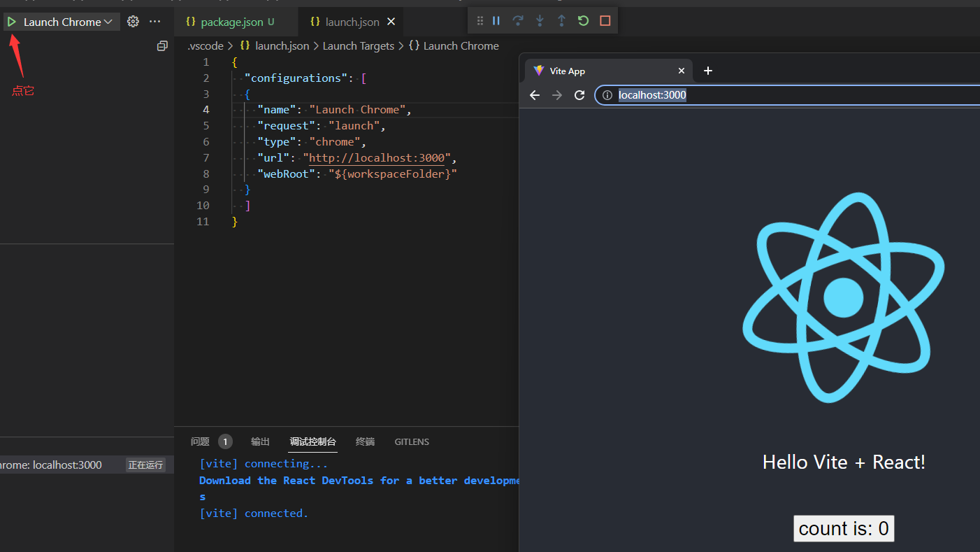Click the React logo on the page
Image resolution: width=980 pixels, height=552 pixels.
point(844,297)
